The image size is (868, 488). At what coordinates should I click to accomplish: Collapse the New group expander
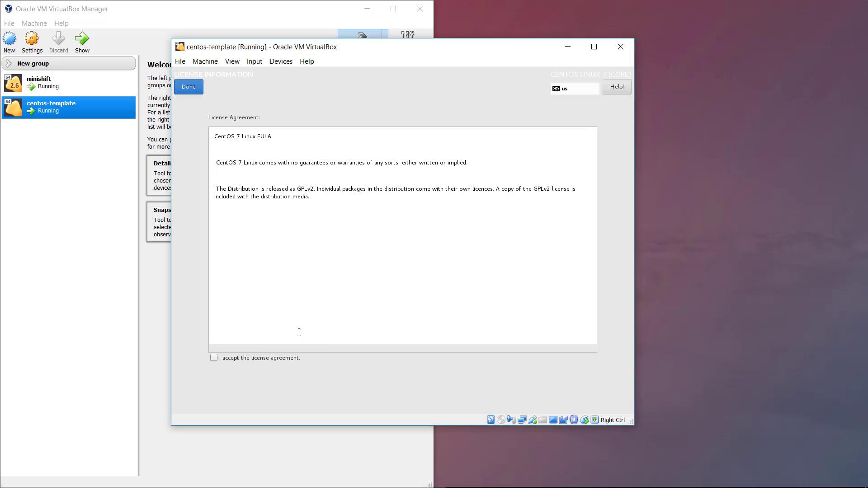(9, 63)
